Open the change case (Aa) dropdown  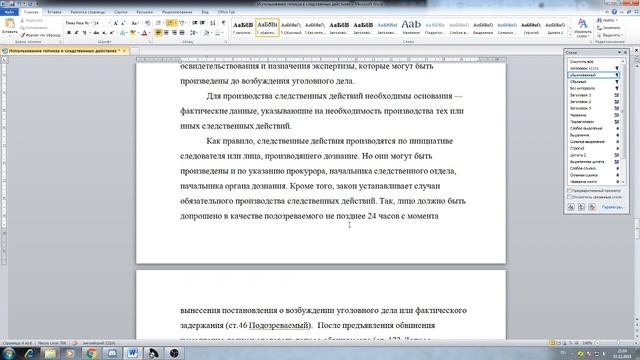coord(135,23)
